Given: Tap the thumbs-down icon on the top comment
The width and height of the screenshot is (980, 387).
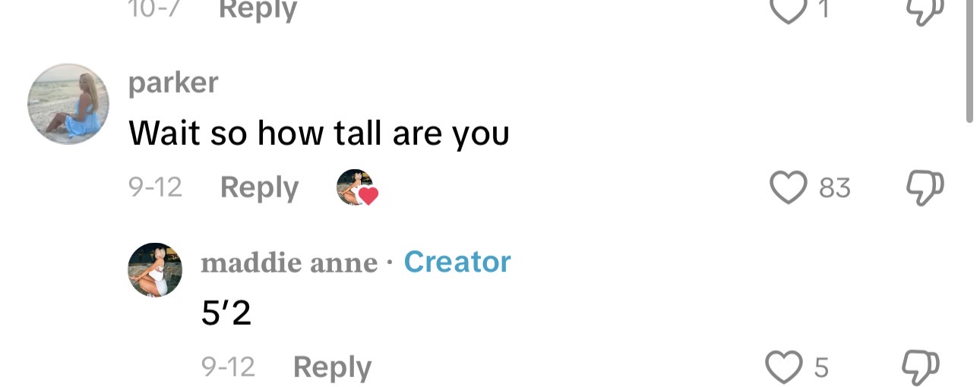Looking at the screenshot, I should pyautogui.click(x=925, y=9).
